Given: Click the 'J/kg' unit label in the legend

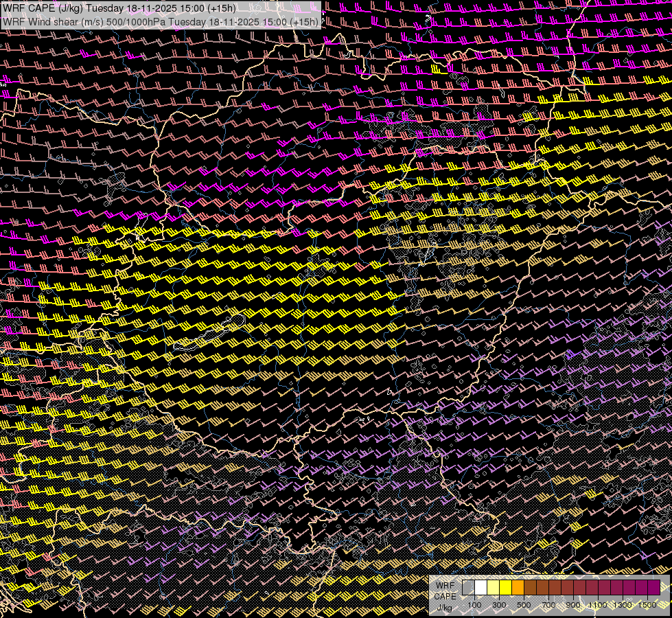Looking at the screenshot, I should pos(445,608).
